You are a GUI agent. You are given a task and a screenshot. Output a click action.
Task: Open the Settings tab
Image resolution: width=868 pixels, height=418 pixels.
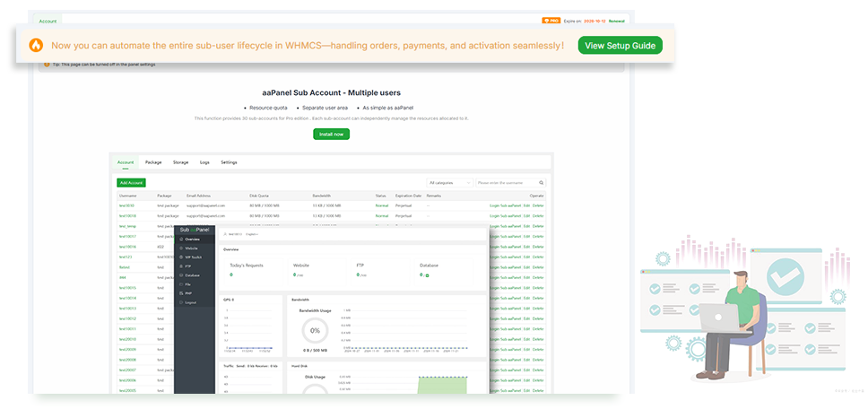[229, 162]
